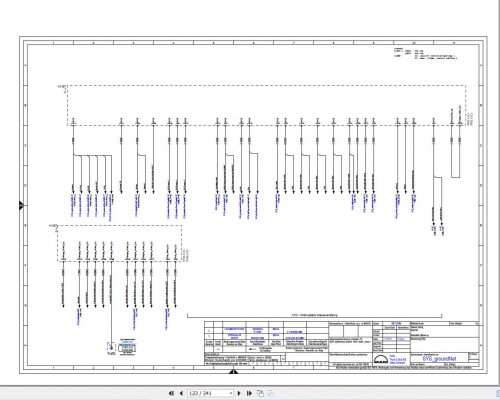Image resolution: width=500 pixels, height=400 pixels.
Task: Go to the next page
Action: tap(239, 393)
